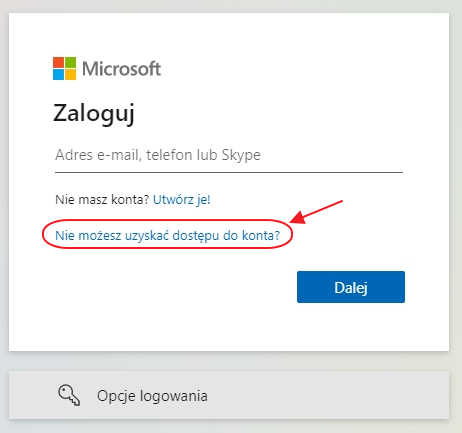Image resolution: width=462 pixels, height=433 pixels.
Task: Click the key icon beside Opcje logowania
Action: (69, 395)
